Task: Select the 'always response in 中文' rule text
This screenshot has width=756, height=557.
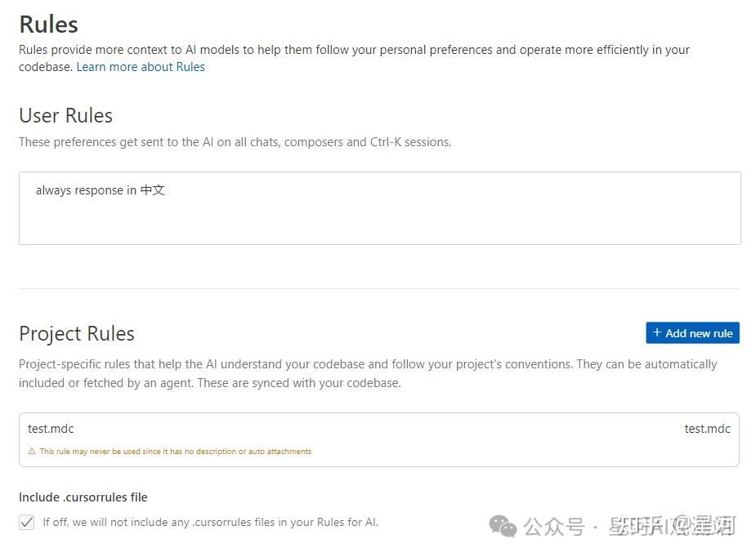Action: 100,189
